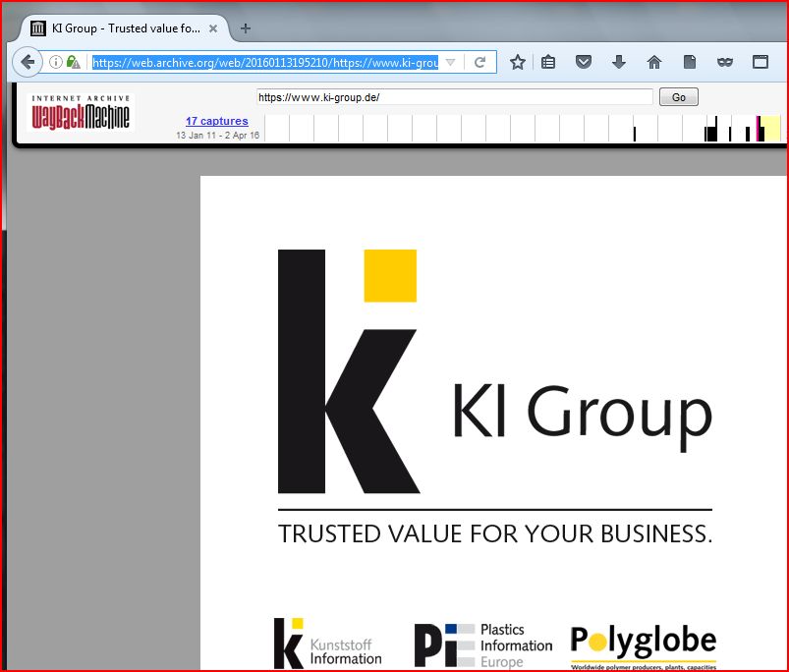Open the 17 captures link
Screen dimensions: 789x672
pos(217,121)
